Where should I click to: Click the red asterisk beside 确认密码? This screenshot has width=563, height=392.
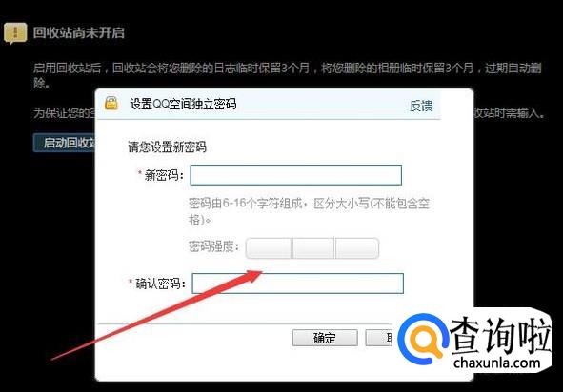point(131,282)
